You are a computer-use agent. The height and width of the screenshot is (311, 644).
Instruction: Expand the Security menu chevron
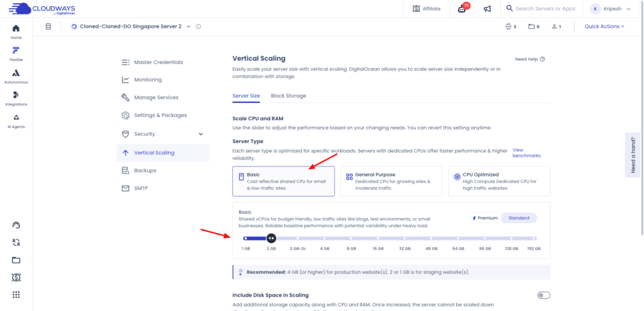[x=201, y=134]
